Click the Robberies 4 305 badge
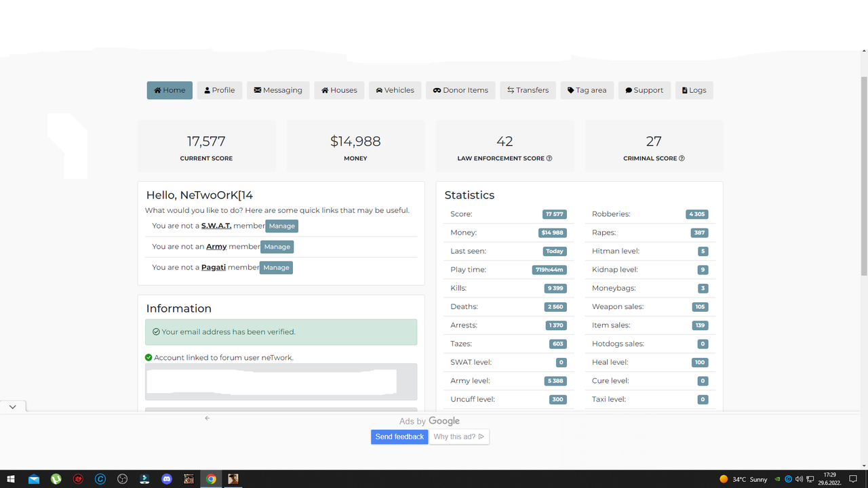Screen dimensions: 868x488 (697, 214)
